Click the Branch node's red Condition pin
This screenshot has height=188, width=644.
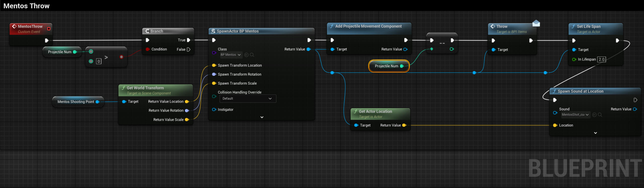(147, 49)
